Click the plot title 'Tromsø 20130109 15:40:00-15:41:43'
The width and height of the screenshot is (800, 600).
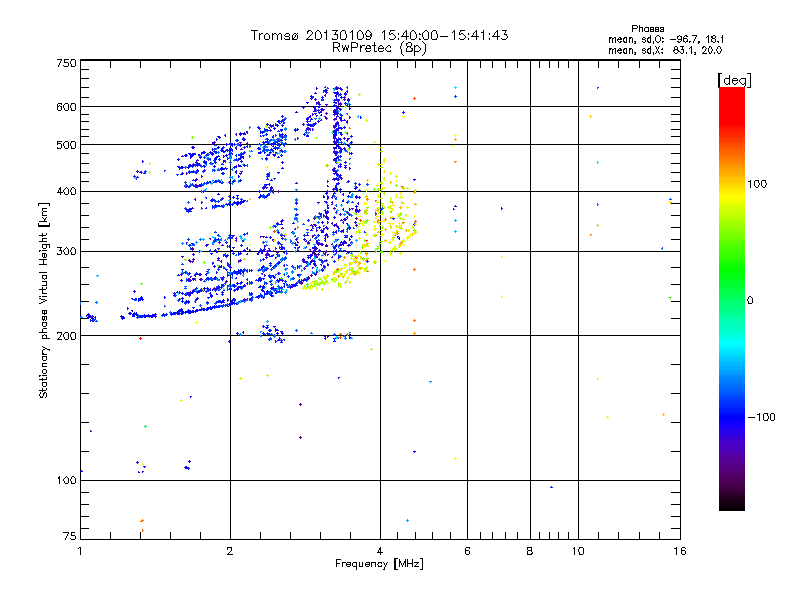379,35
